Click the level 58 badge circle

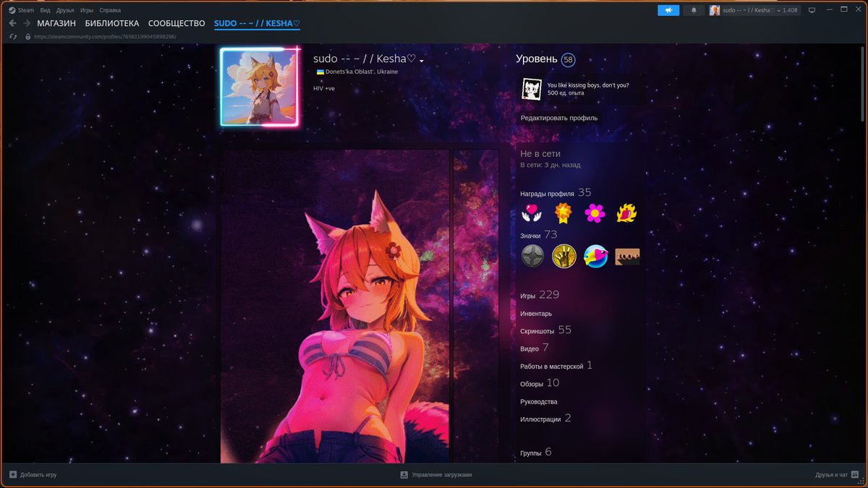[569, 59]
